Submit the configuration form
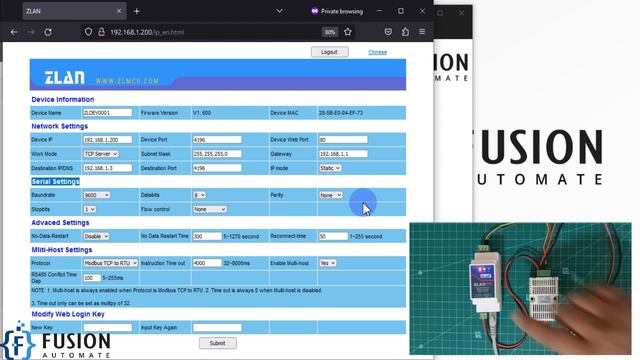 pos(218,343)
